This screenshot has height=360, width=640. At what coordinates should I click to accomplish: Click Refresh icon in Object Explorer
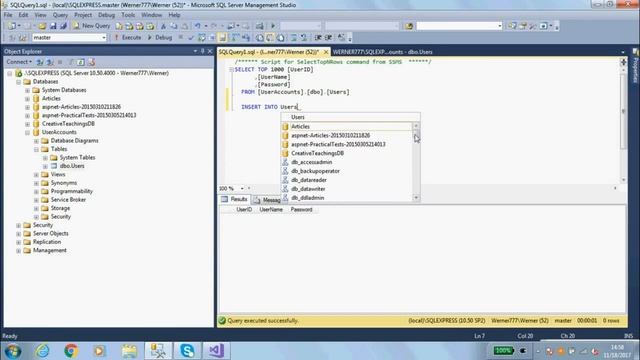(81, 62)
